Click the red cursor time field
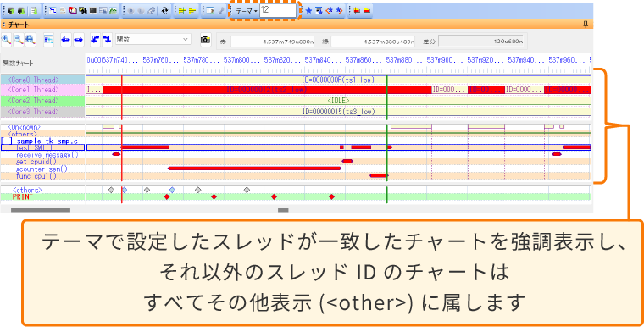Screen dimensions: 644x332 point(272,41)
